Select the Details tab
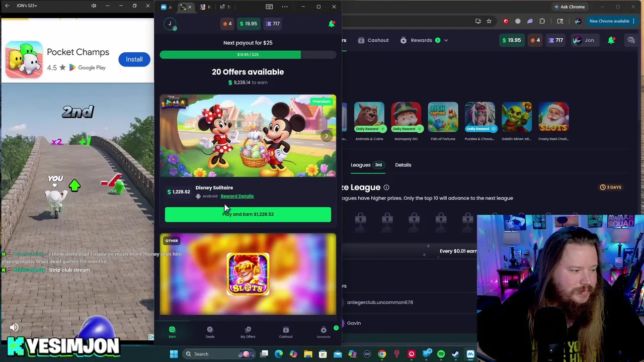Image resolution: width=644 pixels, height=362 pixels. 403,165
